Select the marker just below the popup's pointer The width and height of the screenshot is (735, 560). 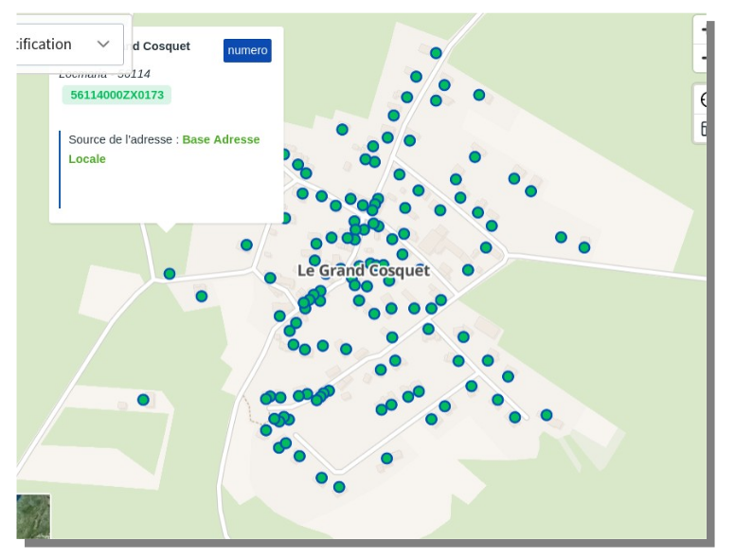point(170,274)
